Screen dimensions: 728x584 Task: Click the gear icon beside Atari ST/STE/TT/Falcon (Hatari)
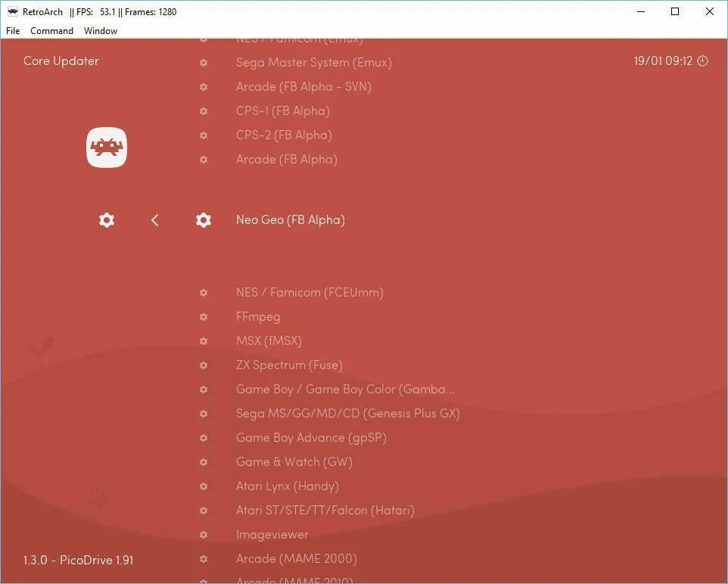[x=204, y=510]
